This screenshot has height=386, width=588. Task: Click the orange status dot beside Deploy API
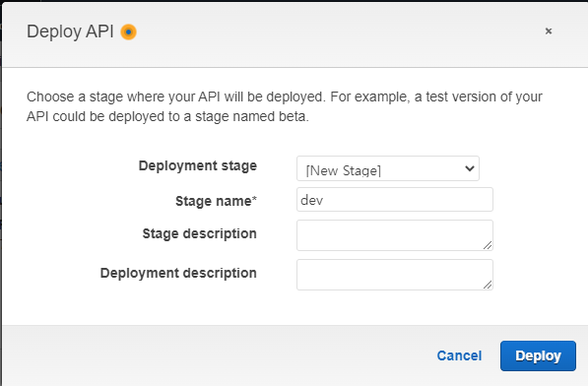128,32
